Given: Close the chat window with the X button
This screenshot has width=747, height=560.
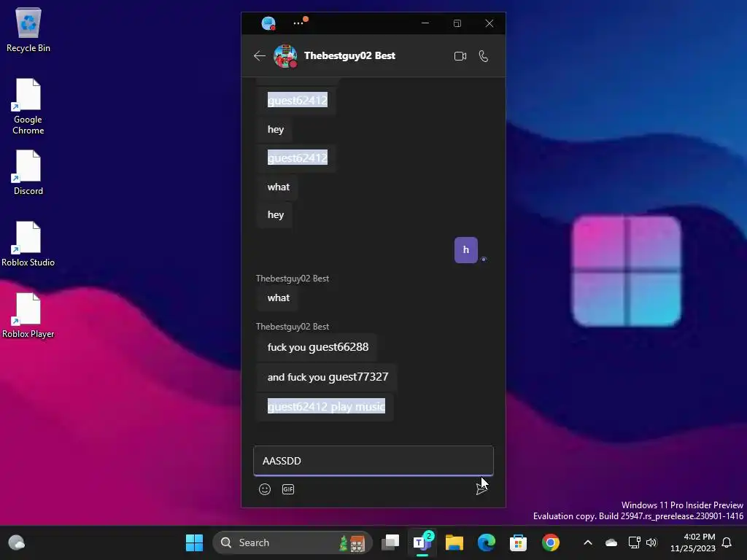Looking at the screenshot, I should pos(489,23).
